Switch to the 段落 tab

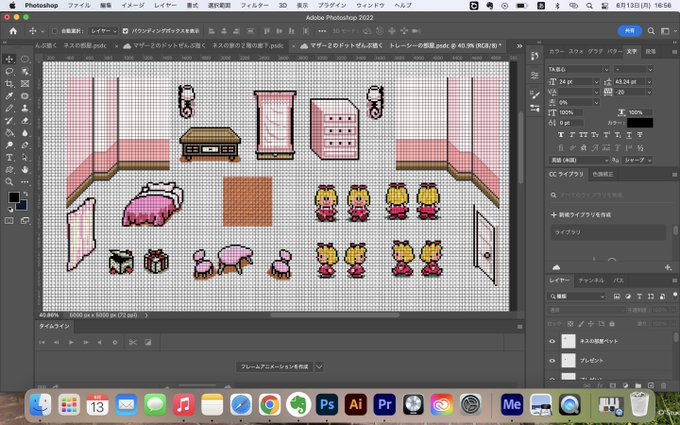[651, 51]
